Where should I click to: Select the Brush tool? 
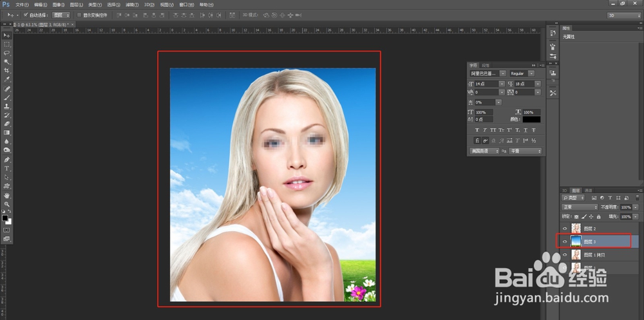pyautogui.click(x=6, y=98)
